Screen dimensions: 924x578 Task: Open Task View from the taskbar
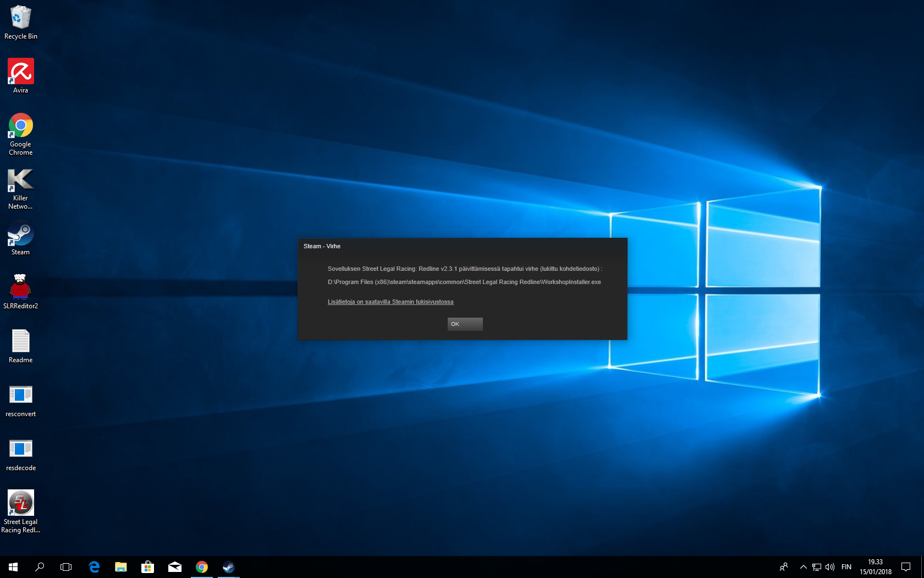pos(66,567)
